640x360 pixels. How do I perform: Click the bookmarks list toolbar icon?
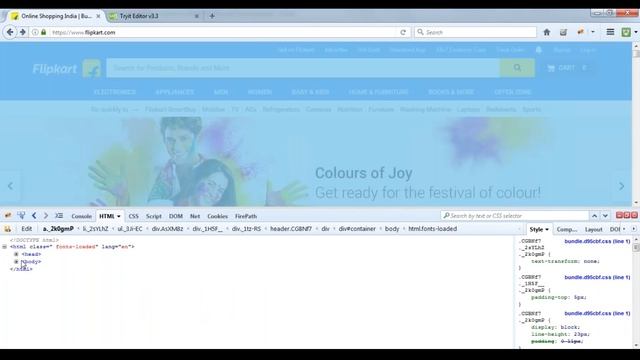(563, 32)
